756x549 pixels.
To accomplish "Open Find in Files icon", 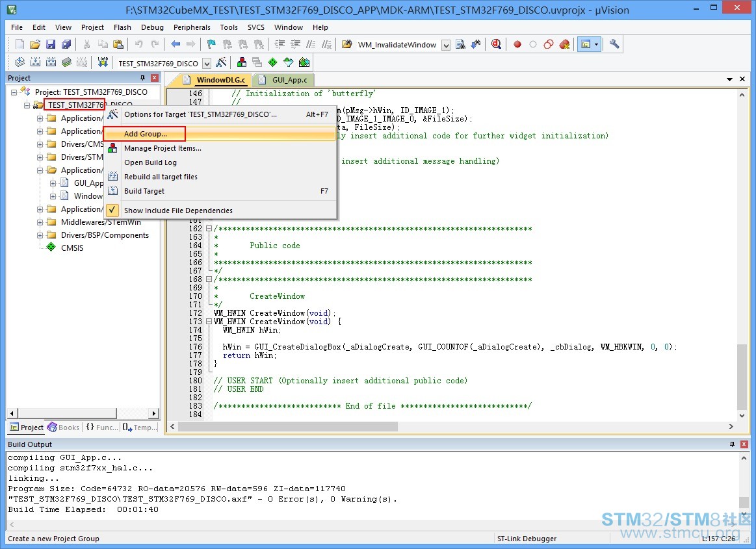I will click(346, 44).
